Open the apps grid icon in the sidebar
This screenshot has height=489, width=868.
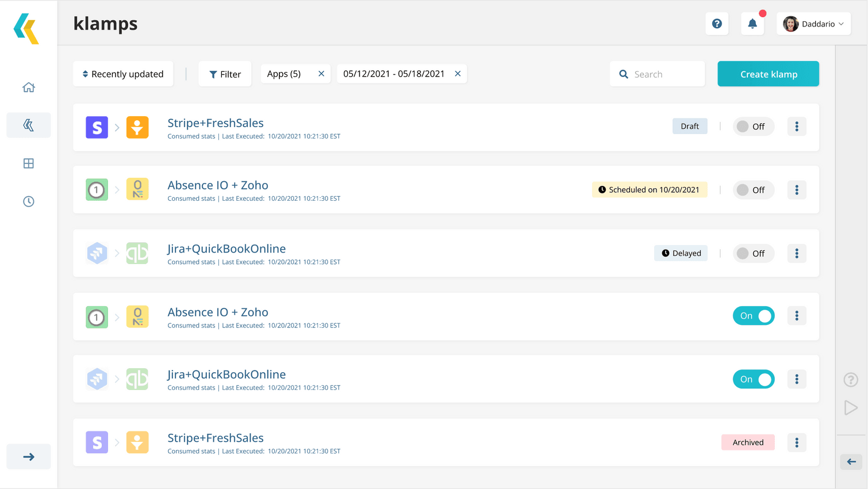[28, 163]
